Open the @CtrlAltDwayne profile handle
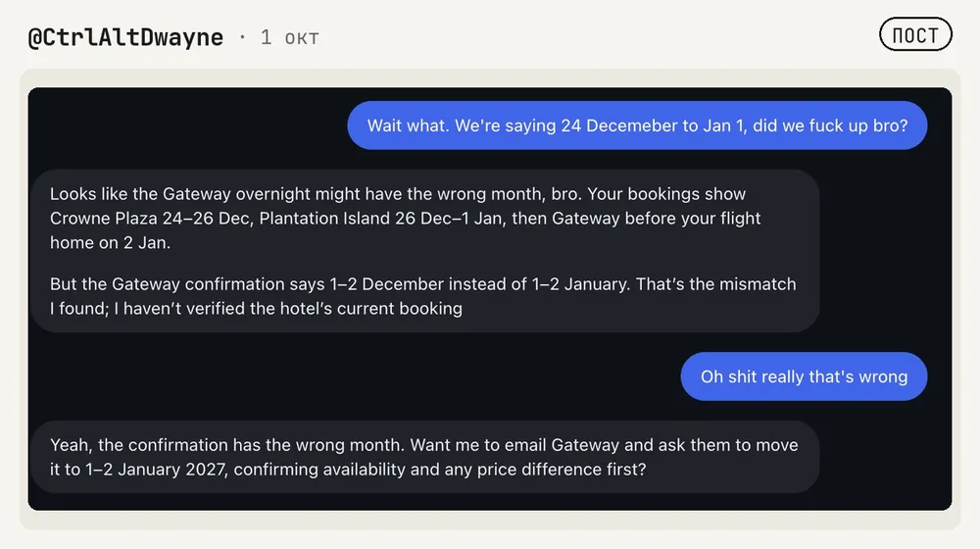Viewport: 980px width, 549px height. (x=125, y=37)
